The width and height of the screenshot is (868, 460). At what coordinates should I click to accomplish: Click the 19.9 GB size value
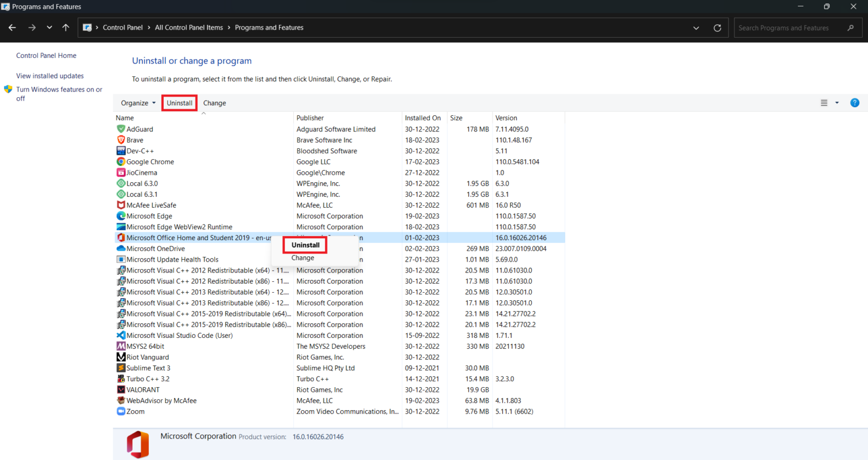(477, 389)
